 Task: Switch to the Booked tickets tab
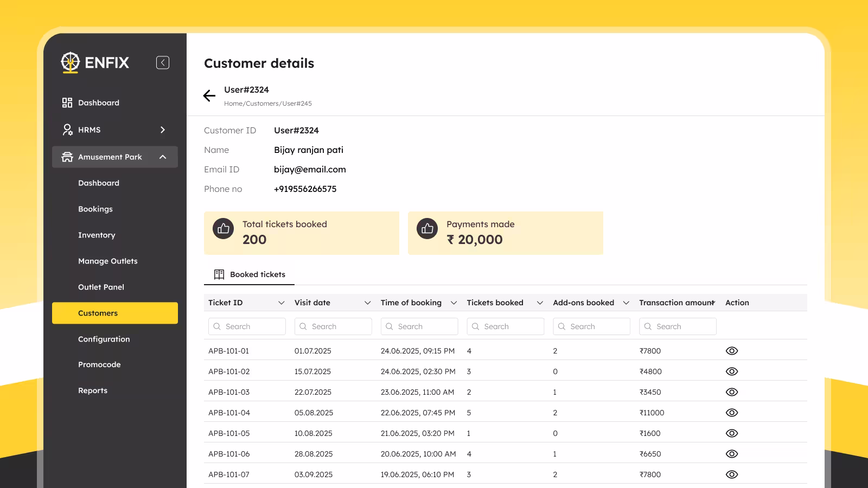[249, 274]
